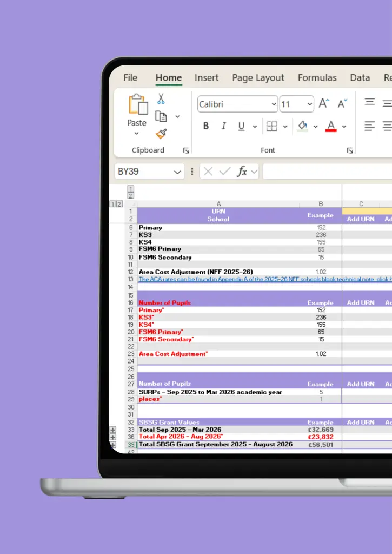Open the font size 11 dropdown
The width and height of the screenshot is (392, 554).
(x=310, y=104)
